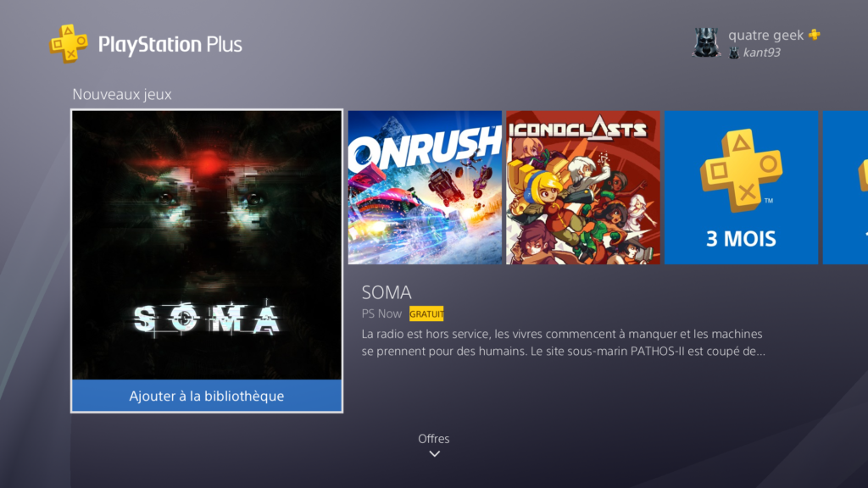The width and height of the screenshot is (868, 488).
Task: Select the Nouveaux jeux section heading
Action: point(122,94)
